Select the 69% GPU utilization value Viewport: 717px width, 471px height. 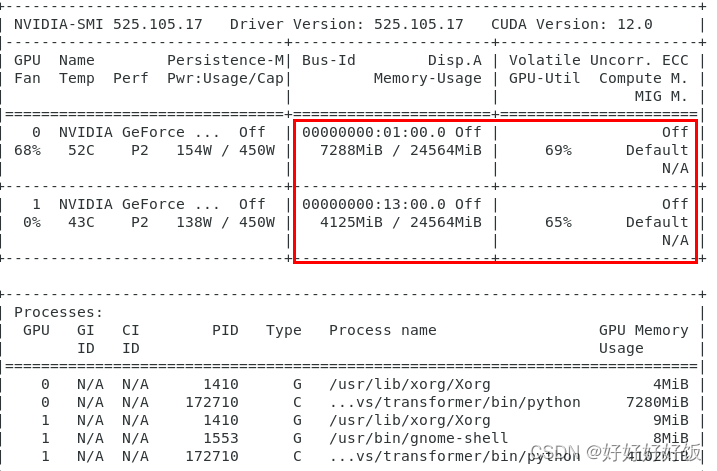[x=558, y=150]
